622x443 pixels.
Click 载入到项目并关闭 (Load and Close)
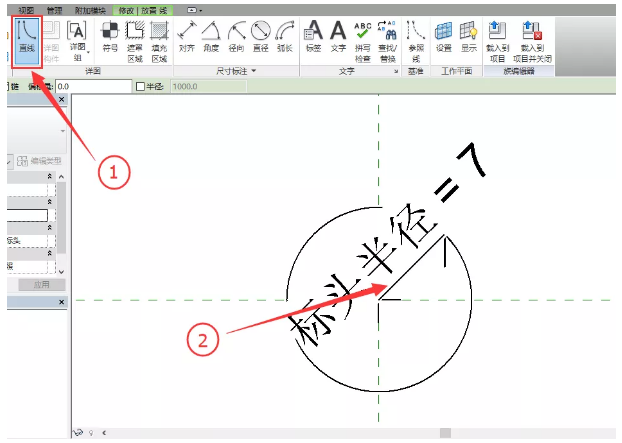[x=532, y=41]
